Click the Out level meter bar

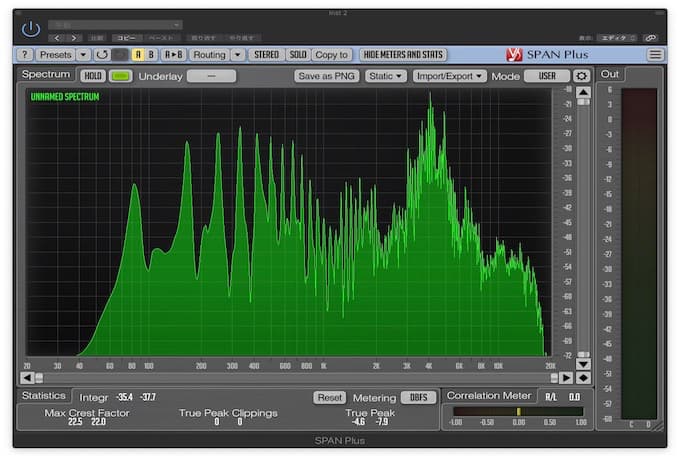[639, 254]
